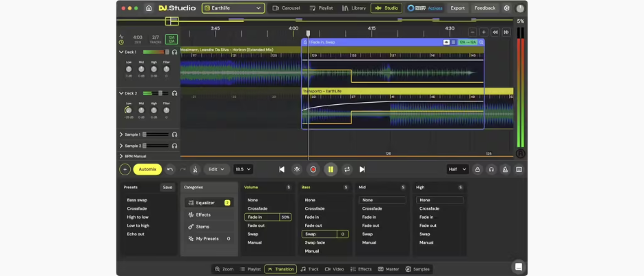644x276 pixels.
Task: Toggle loop playback
Action: click(347, 169)
